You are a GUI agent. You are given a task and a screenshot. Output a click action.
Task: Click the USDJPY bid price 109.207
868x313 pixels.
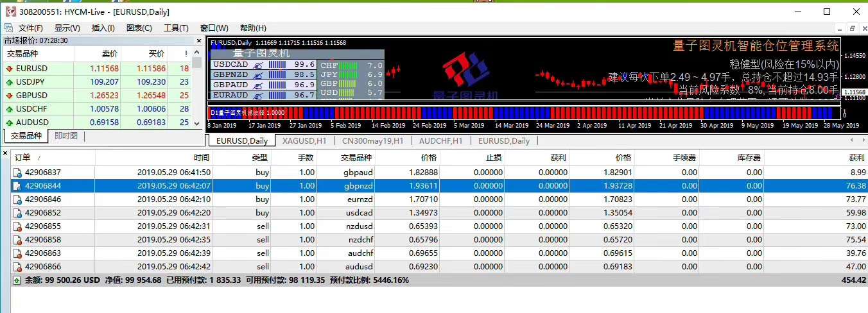point(104,82)
